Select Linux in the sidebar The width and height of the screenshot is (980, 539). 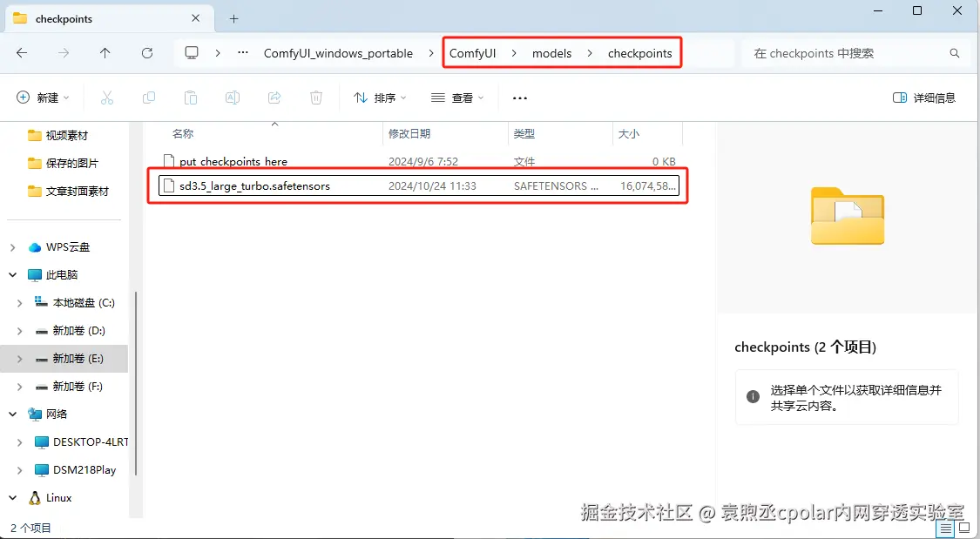coord(58,498)
